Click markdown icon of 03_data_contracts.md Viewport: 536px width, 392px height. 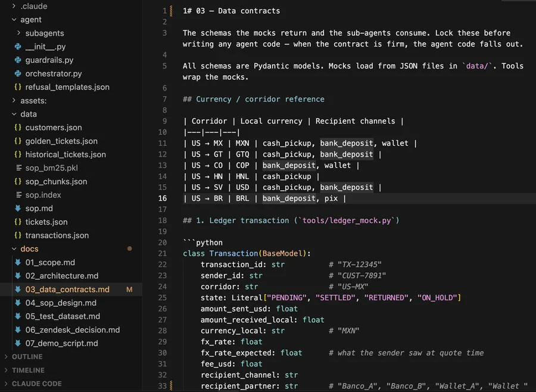[18, 290]
